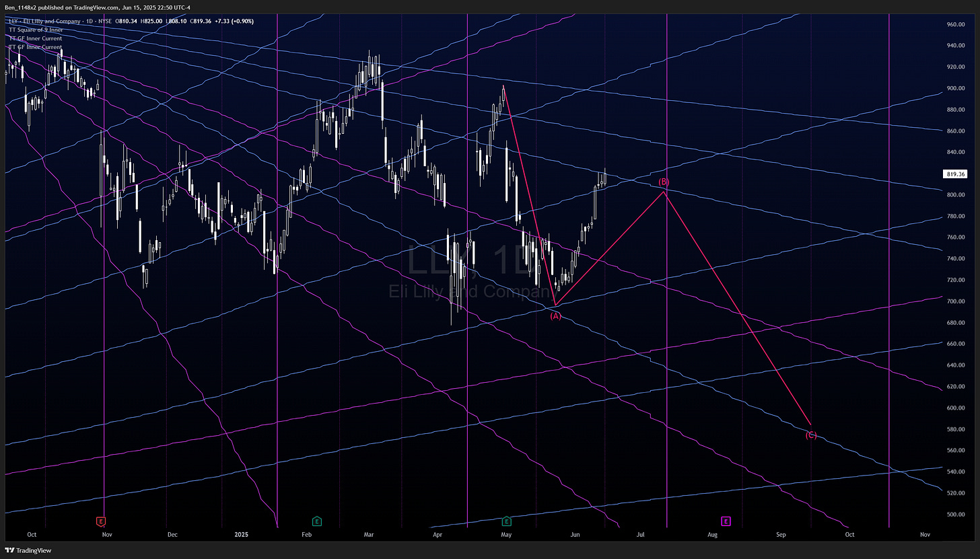980x559 pixels.
Task: Open the magenta upcoming earnings marker near Aug
Action: point(726,521)
